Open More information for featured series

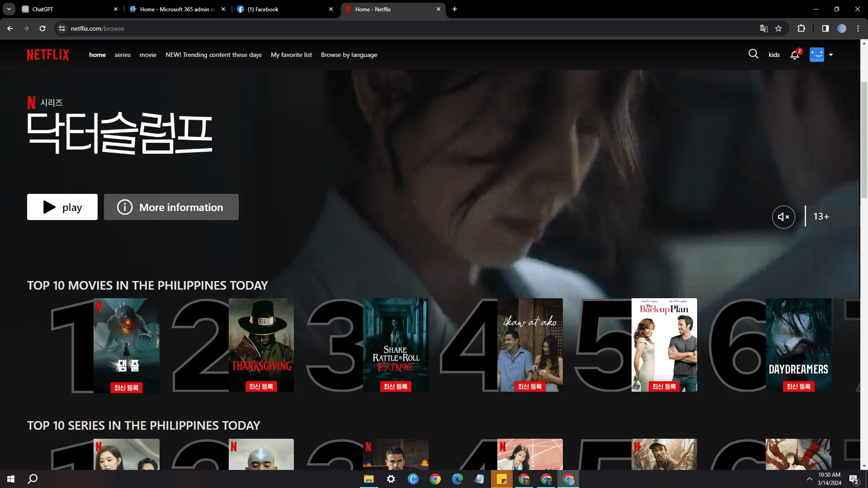click(x=171, y=207)
